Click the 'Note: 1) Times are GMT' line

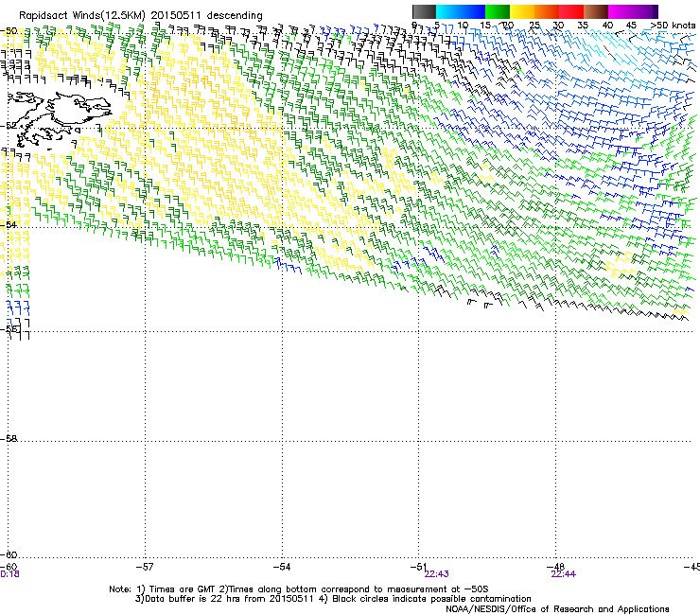tap(299, 589)
